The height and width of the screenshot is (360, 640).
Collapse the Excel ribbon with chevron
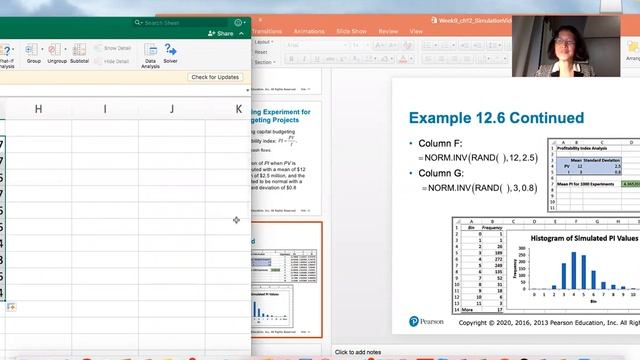tap(242, 33)
